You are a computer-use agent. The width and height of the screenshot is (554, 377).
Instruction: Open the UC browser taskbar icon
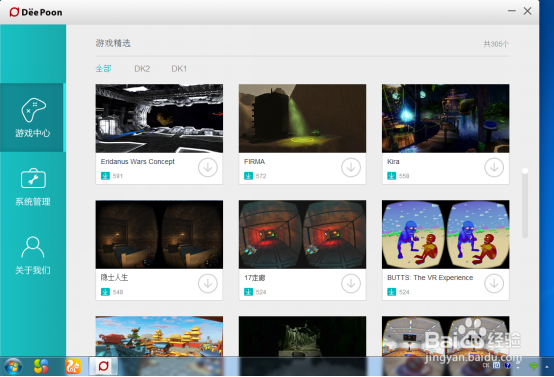click(x=73, y=366)
